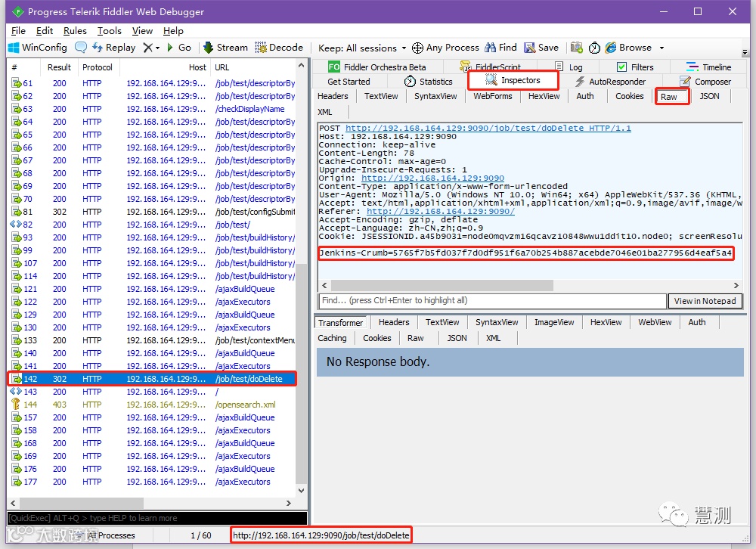Screen dimensions: 756x549
Task: Select session 81 configSubmit row
Action: (x=152, y=212)
